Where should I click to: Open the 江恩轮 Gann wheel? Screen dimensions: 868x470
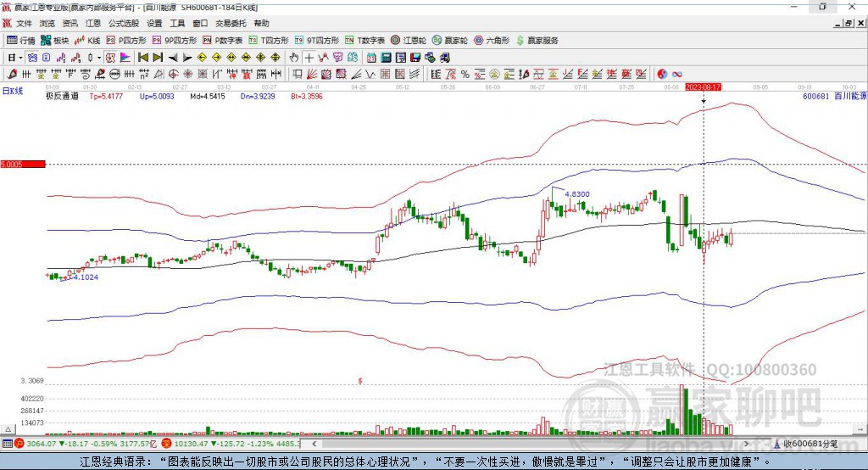click(409, 41)
